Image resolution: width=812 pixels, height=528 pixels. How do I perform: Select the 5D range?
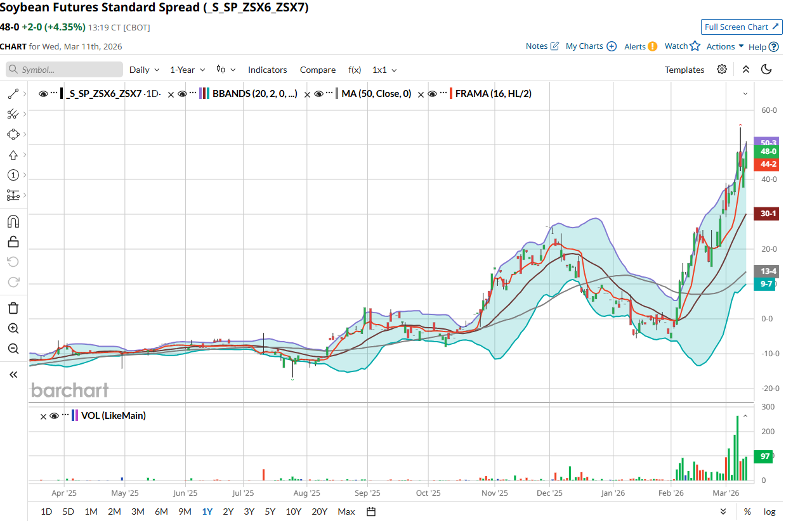68,512
